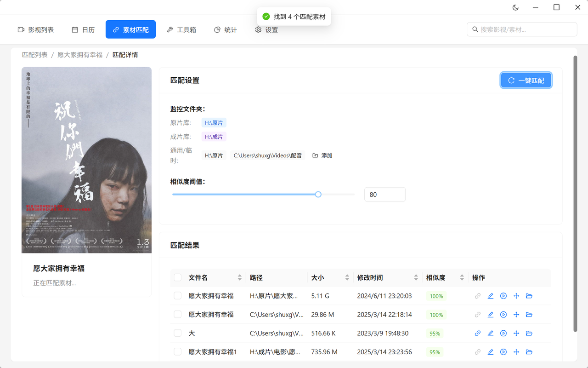The height and width of the screenshot is (368, 588).
Task: Check the box for 愿大家拥有幸福1 row
Action: [x=178, y=352]
